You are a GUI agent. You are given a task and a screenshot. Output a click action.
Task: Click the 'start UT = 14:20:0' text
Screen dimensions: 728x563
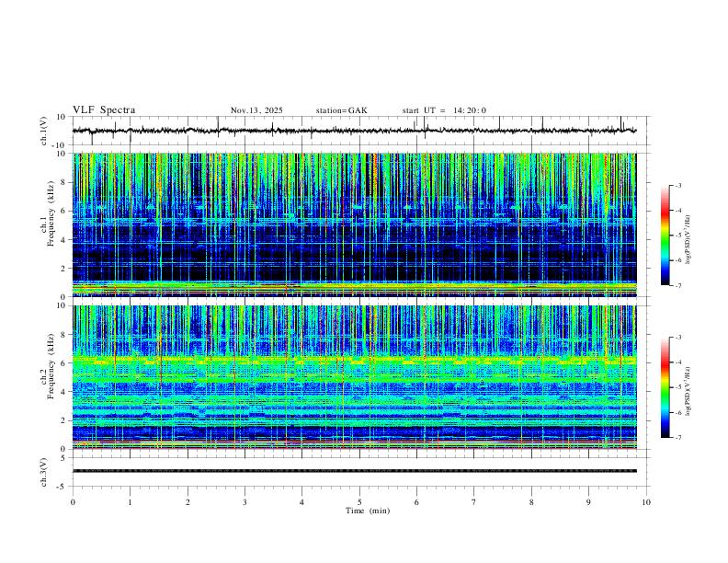point(444,110)
